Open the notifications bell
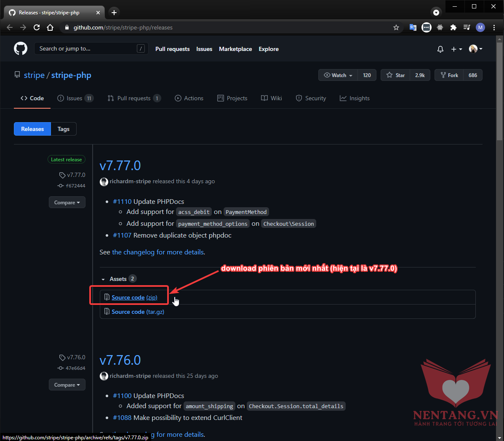Screen dimensions: 504x441 coord(440,49)
